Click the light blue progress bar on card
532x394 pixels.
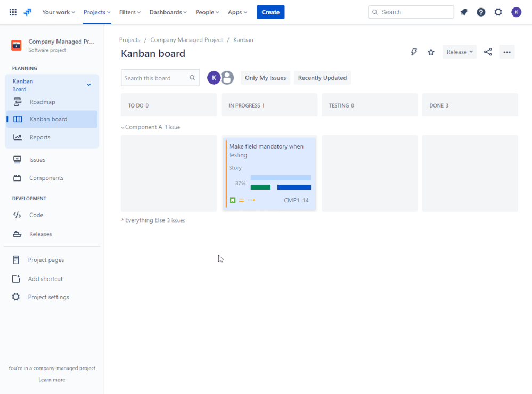coord(281,178)
